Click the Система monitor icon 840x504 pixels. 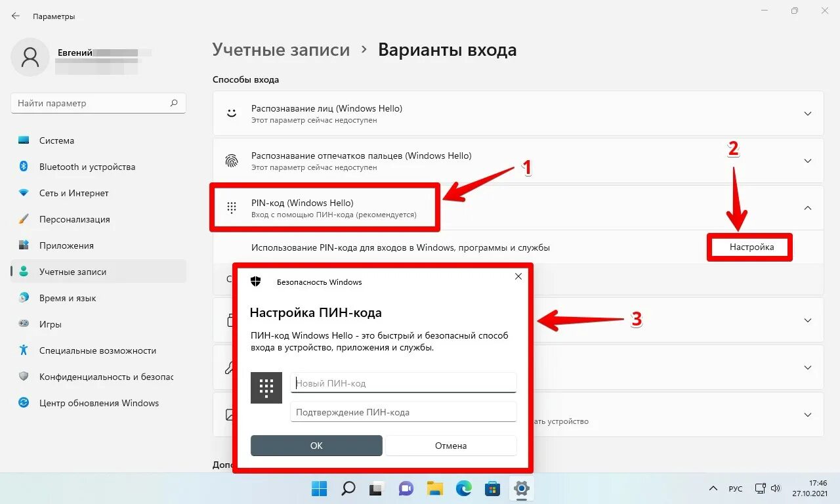(x=24, y=140)
